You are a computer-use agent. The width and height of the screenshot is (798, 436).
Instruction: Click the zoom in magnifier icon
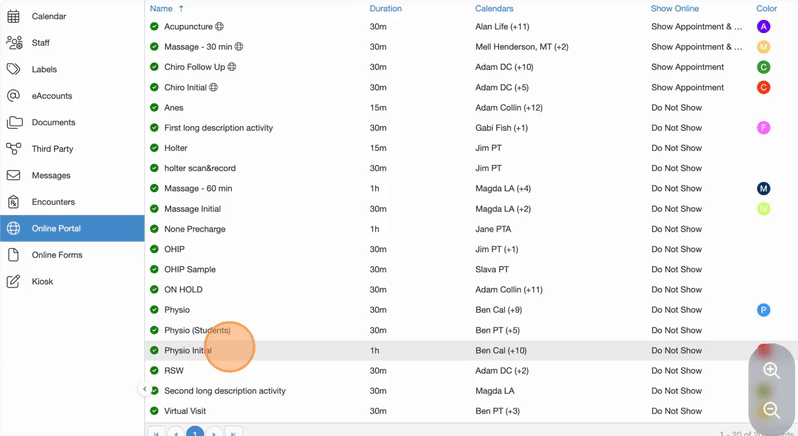(771, 371)
